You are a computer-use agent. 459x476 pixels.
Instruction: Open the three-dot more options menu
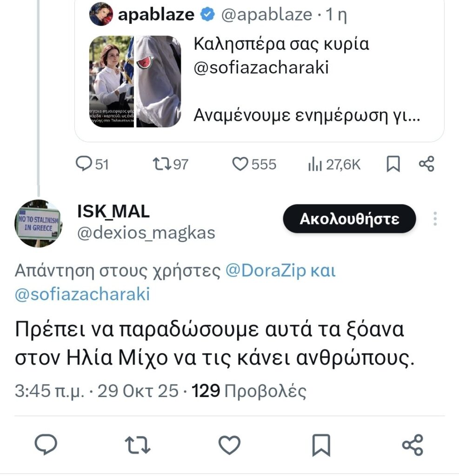pyautogui.click(x=435, y=218)
